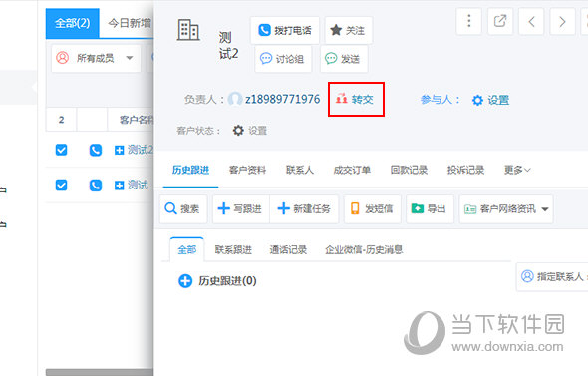The height and width of the screenshot is (376, 588).
Task: Uncheck the checkbox for row 测试2
Action: (61, 150)
